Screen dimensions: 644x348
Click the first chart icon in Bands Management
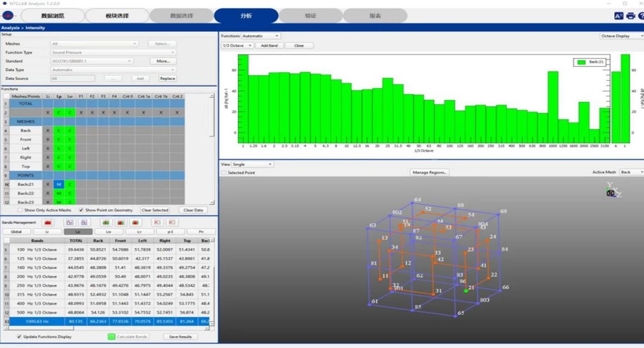tap(69, 222)
